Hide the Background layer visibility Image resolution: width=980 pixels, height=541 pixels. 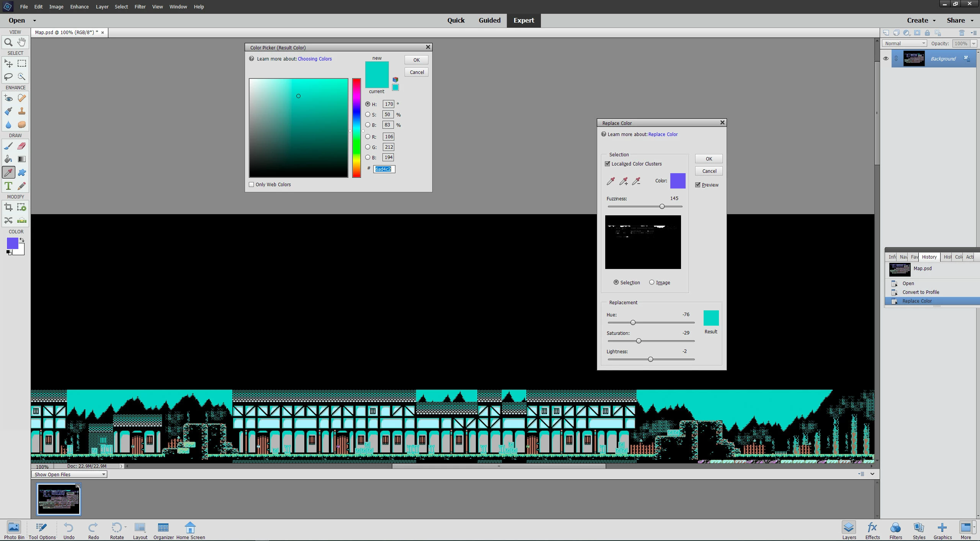point(886,59)
